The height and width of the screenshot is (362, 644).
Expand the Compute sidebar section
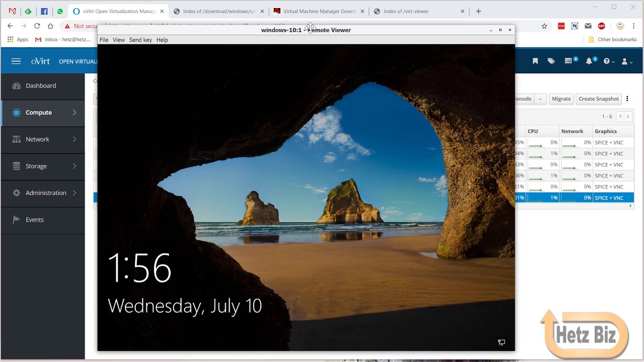tap(43, 113)
